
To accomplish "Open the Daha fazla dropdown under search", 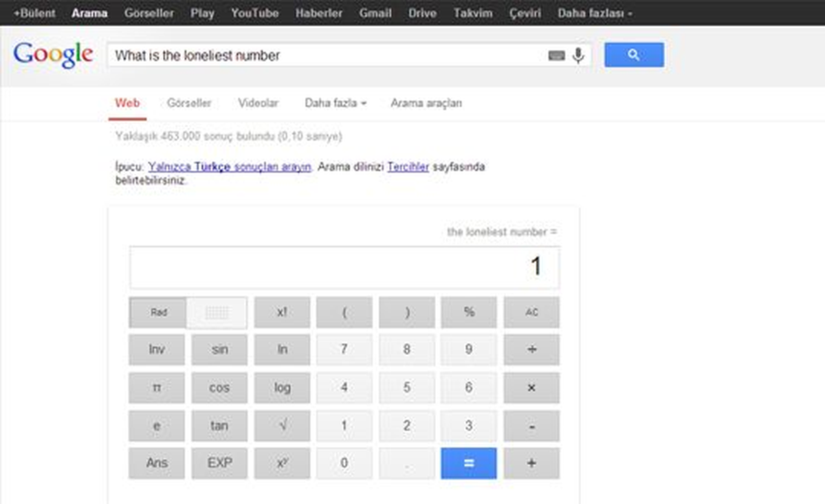I will click(335, 103).
